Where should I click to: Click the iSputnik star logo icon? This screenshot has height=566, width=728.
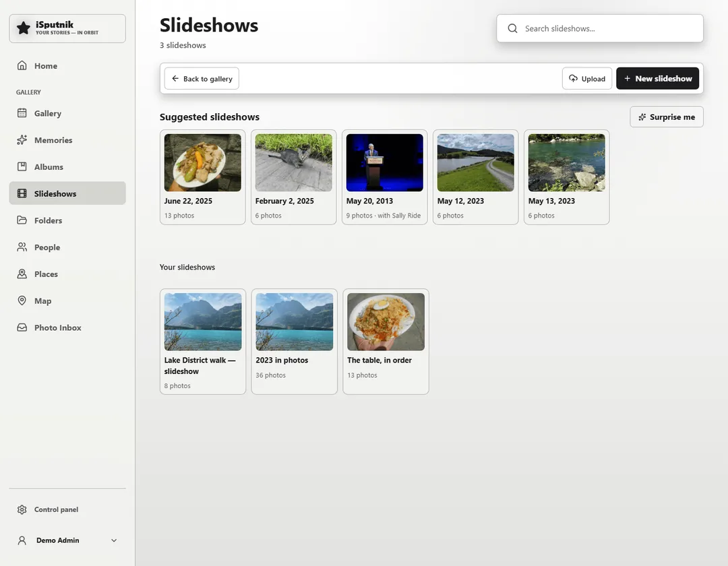coord(23,28)
